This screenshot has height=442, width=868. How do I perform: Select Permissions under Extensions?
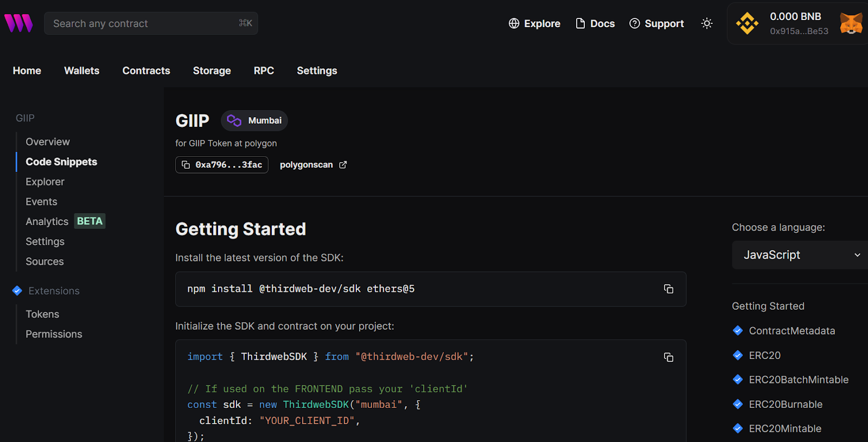click(54, 334)
